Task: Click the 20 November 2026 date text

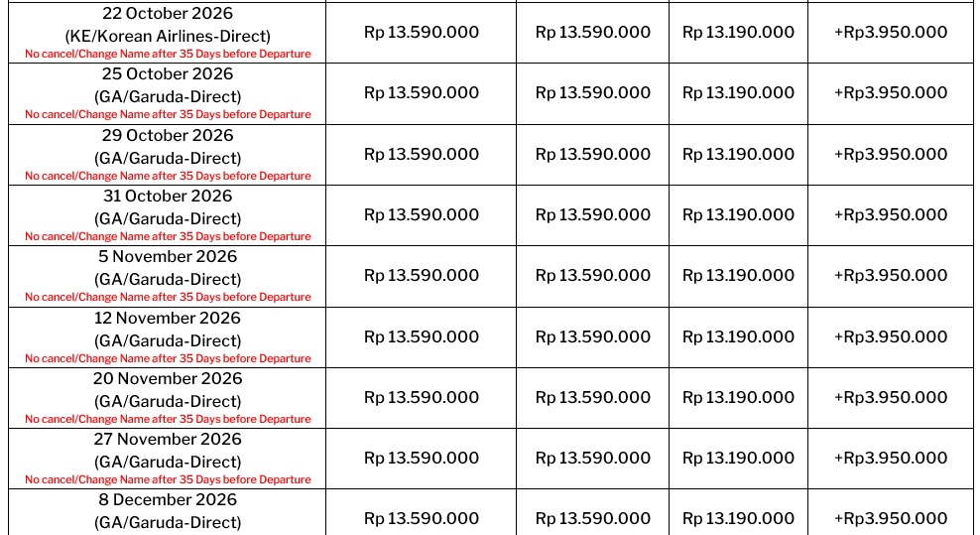Action: click(168, 379)
